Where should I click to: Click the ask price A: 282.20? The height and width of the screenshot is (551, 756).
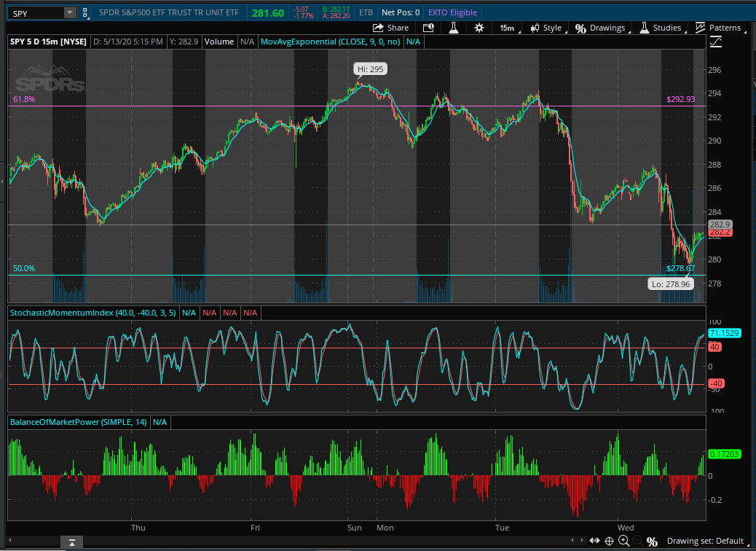(x=336, y=16)
